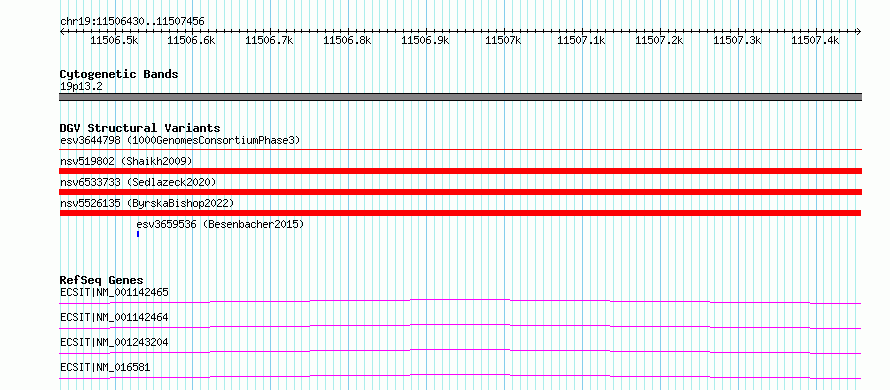Click the 11506.9k ruler tick label
The width and height of the screenshot is (890, 390).
425,40
